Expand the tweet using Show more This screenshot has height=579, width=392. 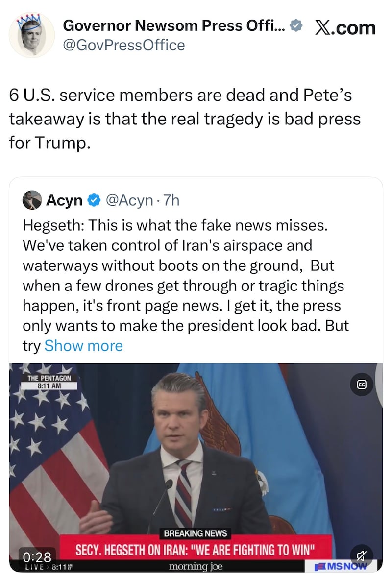(83, 346)
